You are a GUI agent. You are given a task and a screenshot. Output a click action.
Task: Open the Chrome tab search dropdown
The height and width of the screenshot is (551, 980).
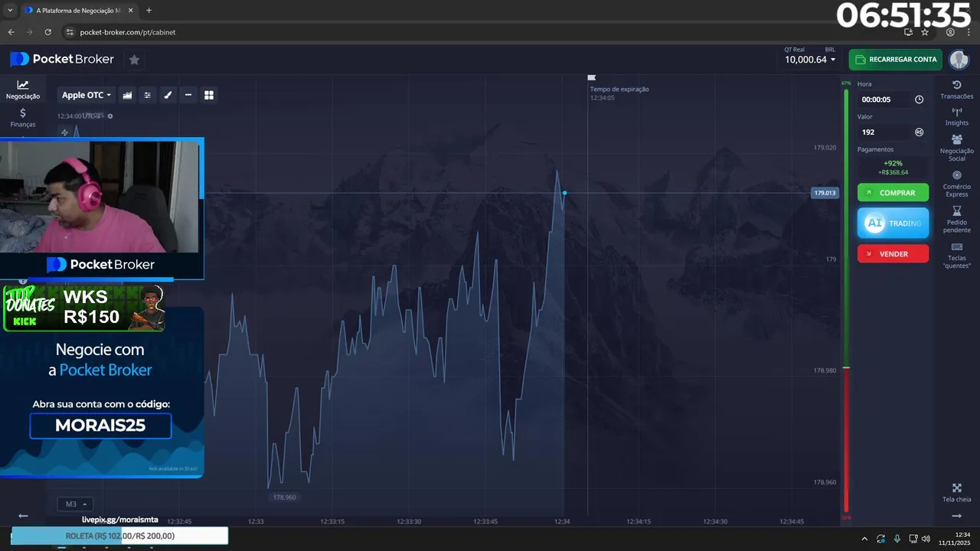[10, 11]
